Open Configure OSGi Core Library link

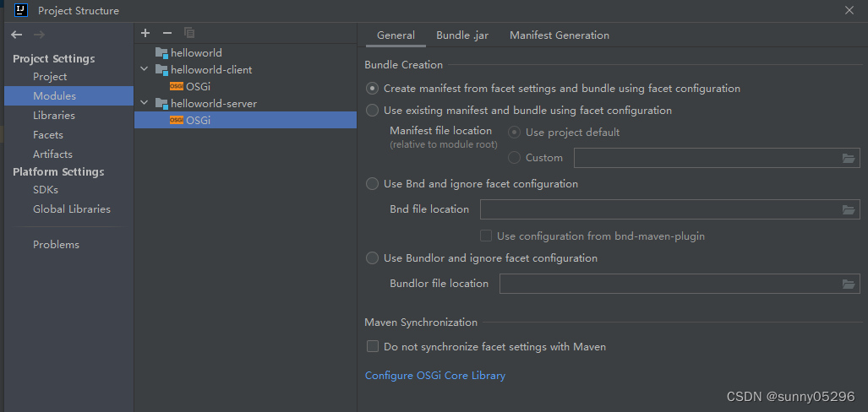[435, 376]
